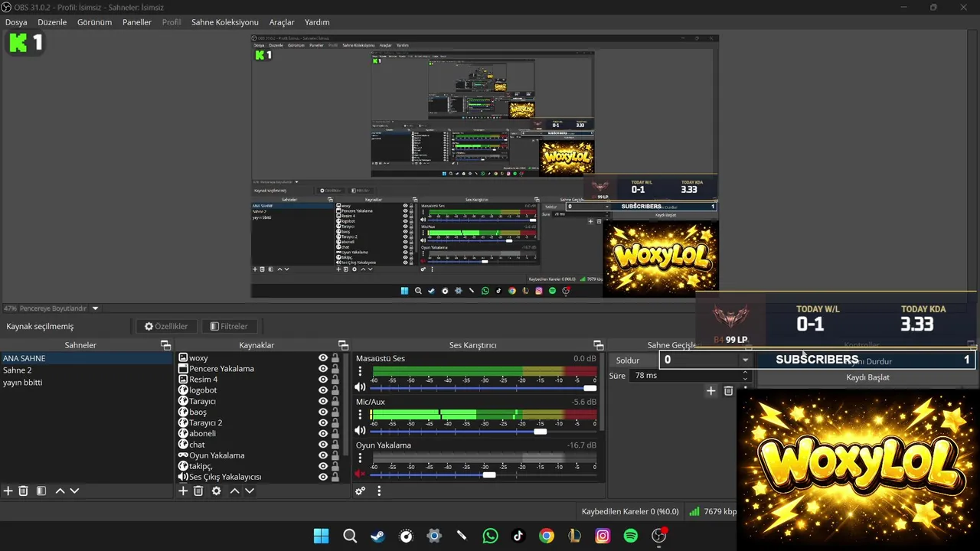Open Spotify from the taskbar

[x=631, y=536]
